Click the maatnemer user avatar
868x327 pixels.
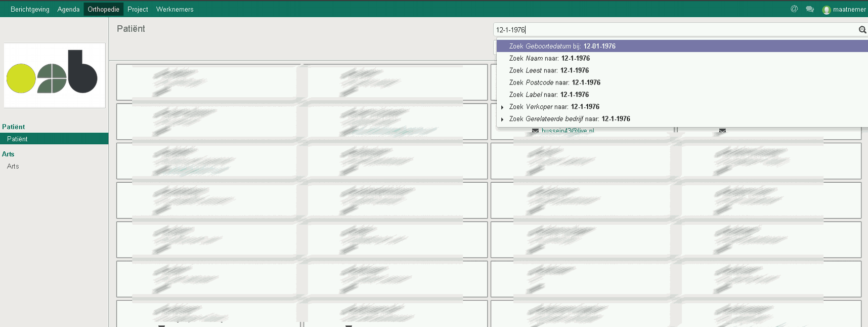(827, 10)
